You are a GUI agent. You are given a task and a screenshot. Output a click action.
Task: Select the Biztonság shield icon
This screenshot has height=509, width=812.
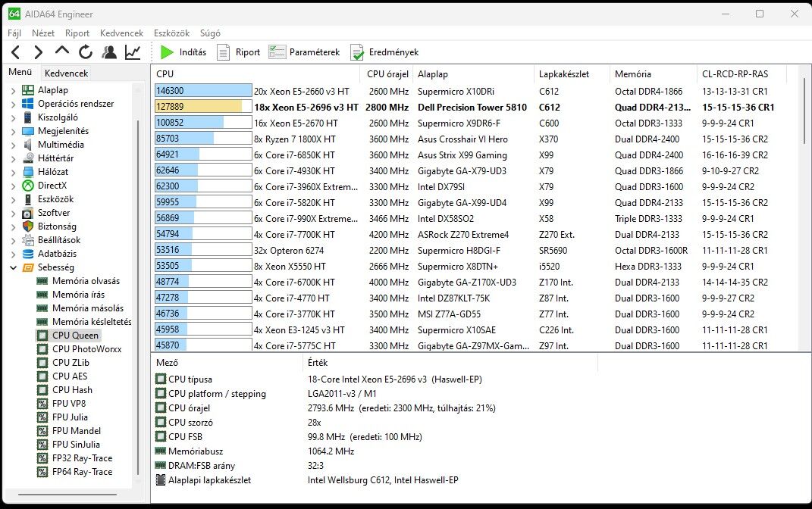[28, 226]
